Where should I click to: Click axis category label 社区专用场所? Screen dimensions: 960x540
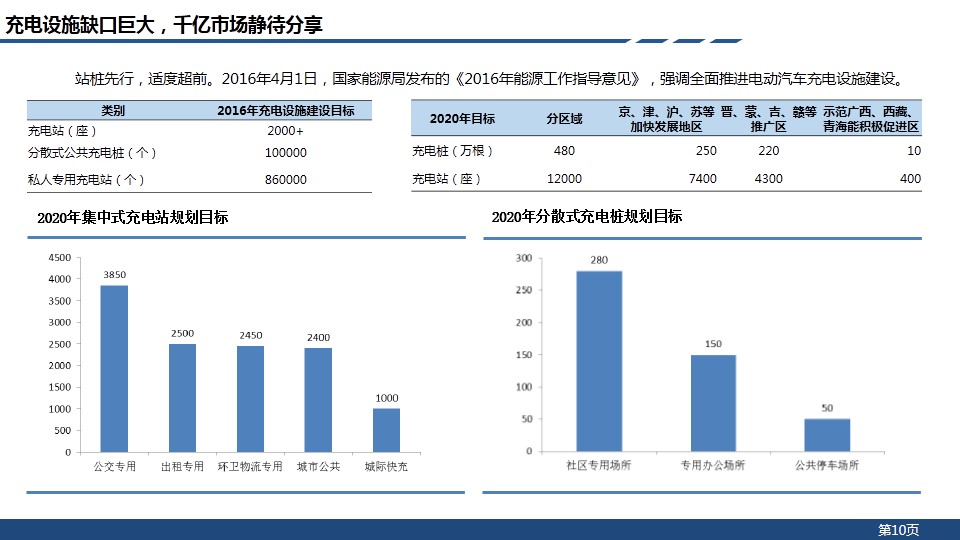[x=599, y=465]
